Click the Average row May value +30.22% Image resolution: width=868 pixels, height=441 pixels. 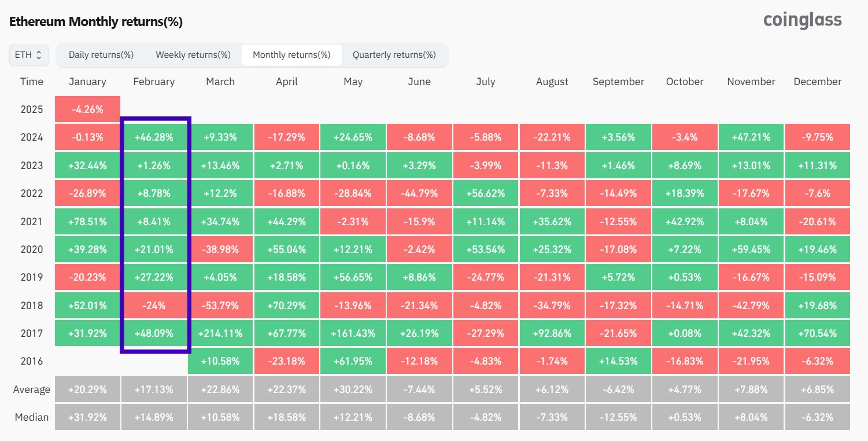(x=353, y=389)
